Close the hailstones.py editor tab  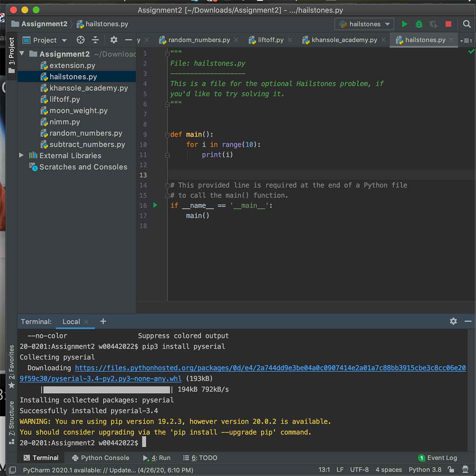click(x=451, y=40)
